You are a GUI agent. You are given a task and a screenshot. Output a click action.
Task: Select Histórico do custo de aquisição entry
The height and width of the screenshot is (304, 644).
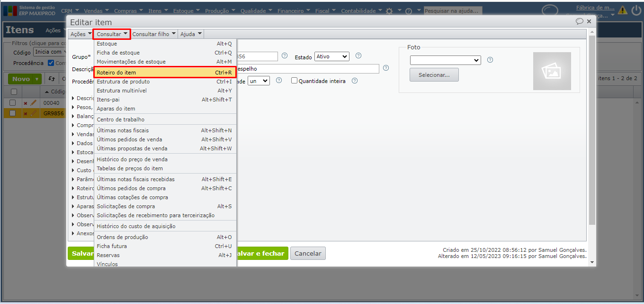165,226
